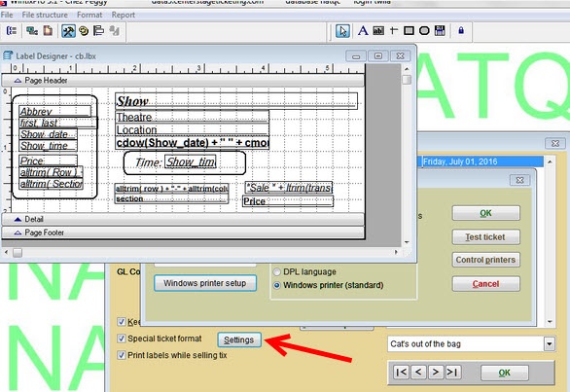This screenshot has width=570, height=392.
Task: Select the Theatre field
Action: click(x=192, y=117)
